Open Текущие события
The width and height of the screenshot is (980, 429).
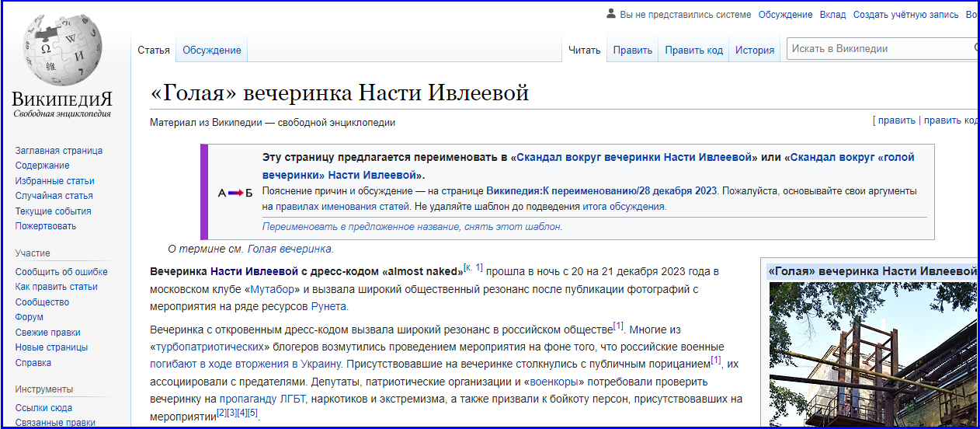coord(54,211)
